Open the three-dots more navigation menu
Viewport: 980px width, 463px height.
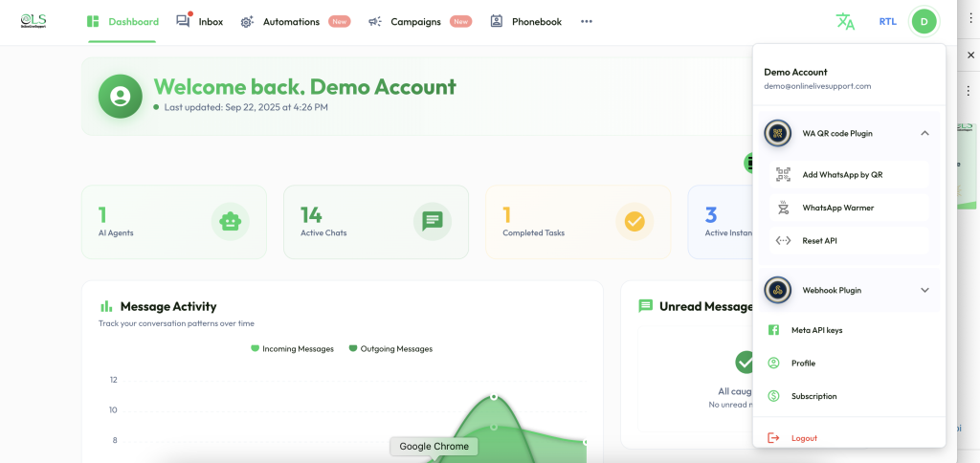(x=587, y=21)
